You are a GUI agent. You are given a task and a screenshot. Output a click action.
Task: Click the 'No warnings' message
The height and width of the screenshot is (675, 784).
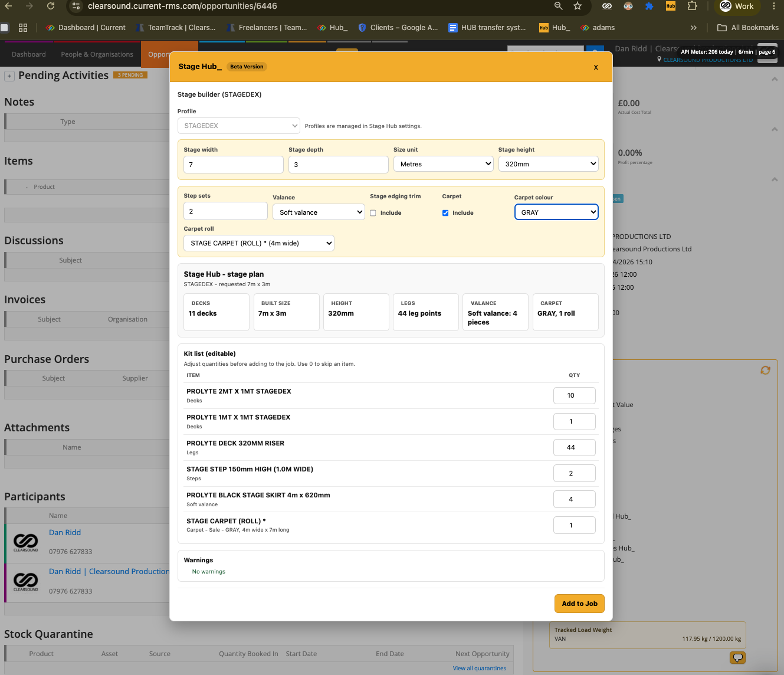coord(209,572)
